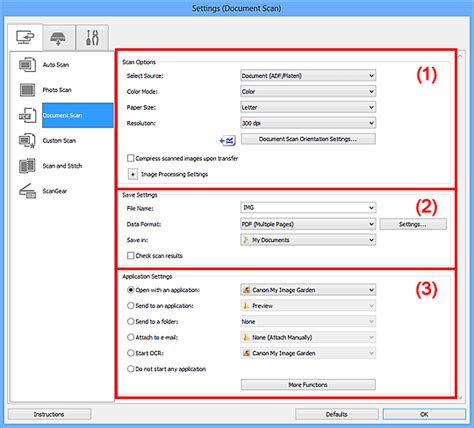Click the My Documents folder icon
Image resolution: width=474 pixels, height=428 pixels.
point(246,240)
